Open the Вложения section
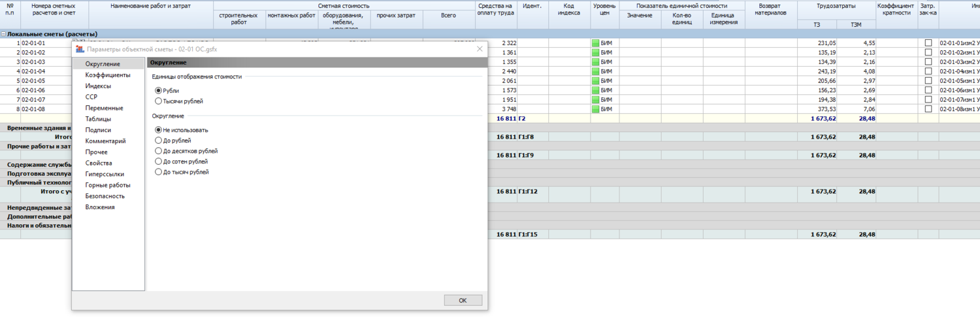 (x=108, y=207)
